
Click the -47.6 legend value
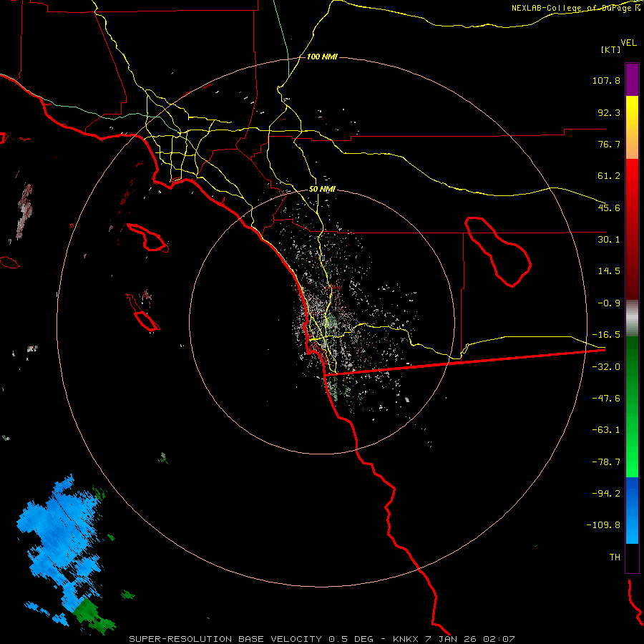click(x=606, y=399)
